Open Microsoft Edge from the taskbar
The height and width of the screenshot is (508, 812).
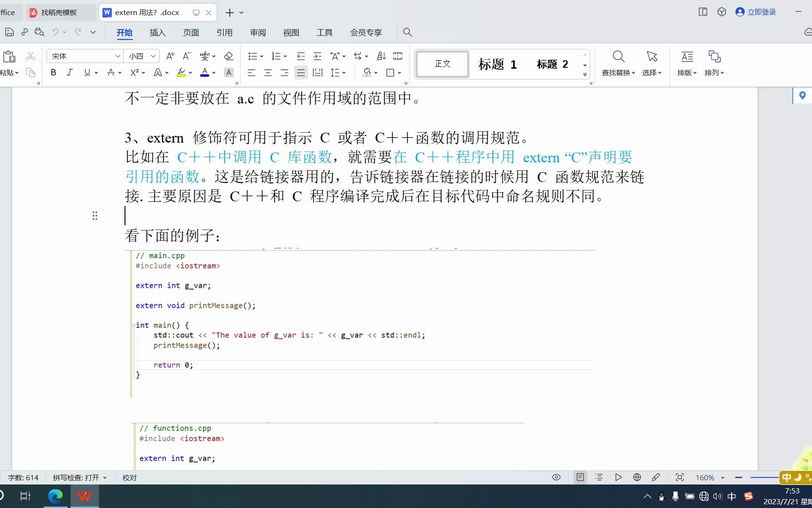point(55,496)
